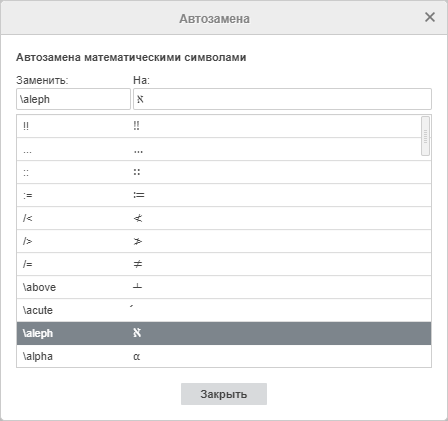The width and height of the screenshot is (448, 421).
Task: Focus the На replacement input field
Action: pos(282,99)
